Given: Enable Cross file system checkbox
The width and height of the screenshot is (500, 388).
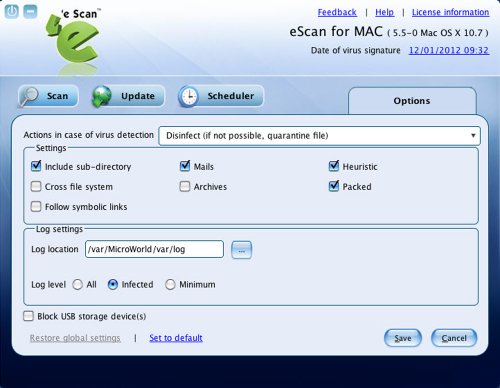Looking at the screenshot, I should [x=36, y=186].
